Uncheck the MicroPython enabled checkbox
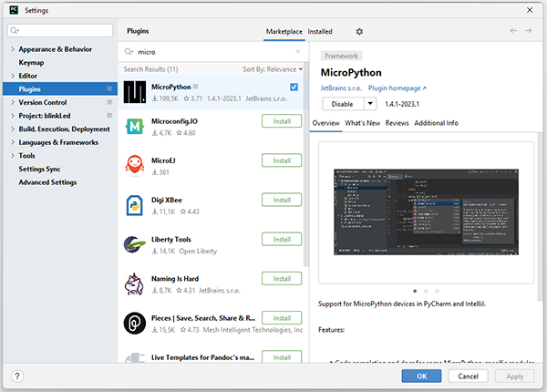Screen dimensions: 547x392 click(294, 87)
